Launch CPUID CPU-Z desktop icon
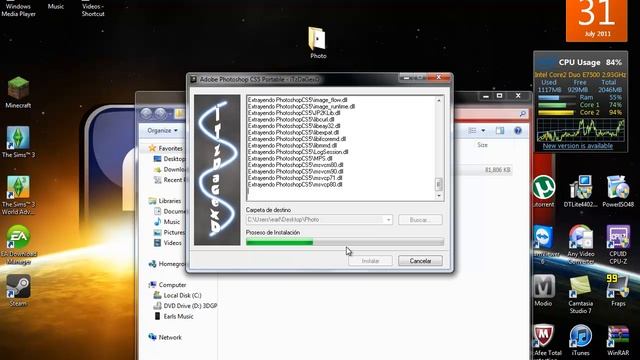The height and width of the screenshot is (360, 640). [x=618, y=244]
